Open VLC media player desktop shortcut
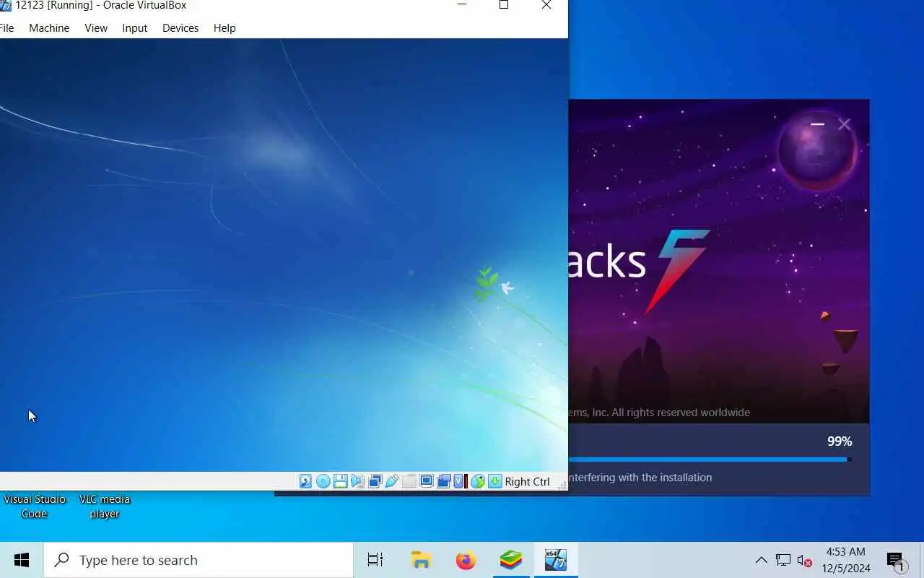924x578 pixels. [105, 506]
